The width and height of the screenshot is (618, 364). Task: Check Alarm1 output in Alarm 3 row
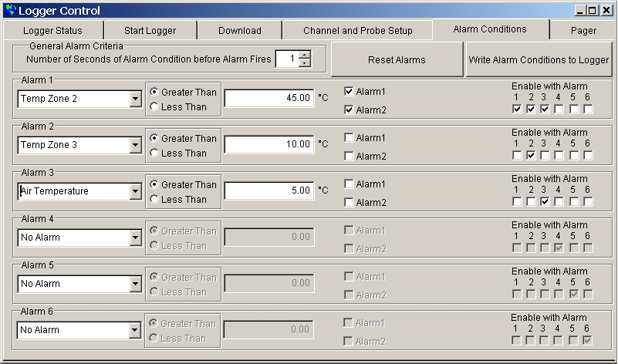[x=349, y=184]
